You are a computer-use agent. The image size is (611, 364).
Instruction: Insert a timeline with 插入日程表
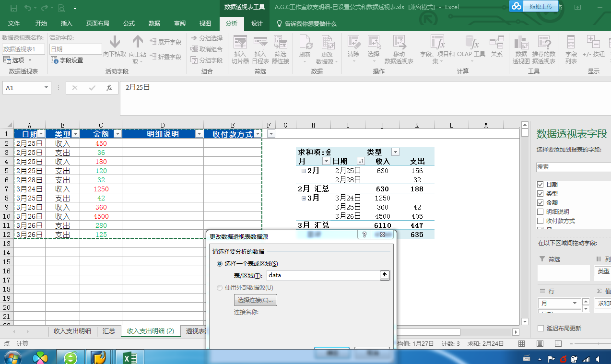tap(260, 49)
